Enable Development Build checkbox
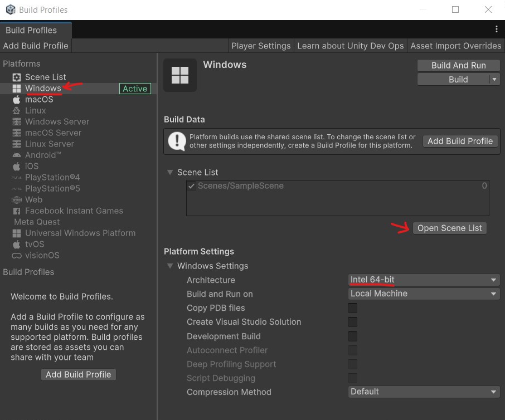Viewport: 505px width, 420px height. click(352, 336)
